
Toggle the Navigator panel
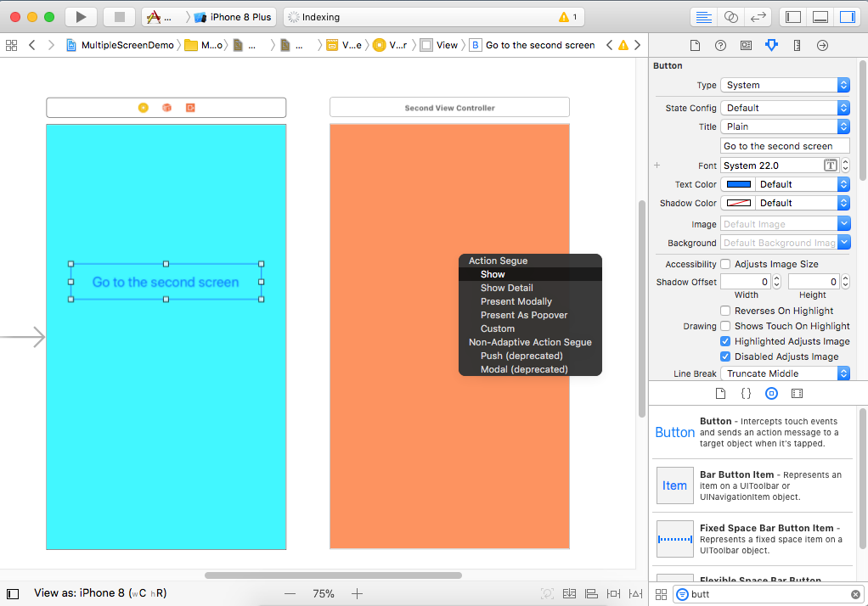(x=793, y=17)
